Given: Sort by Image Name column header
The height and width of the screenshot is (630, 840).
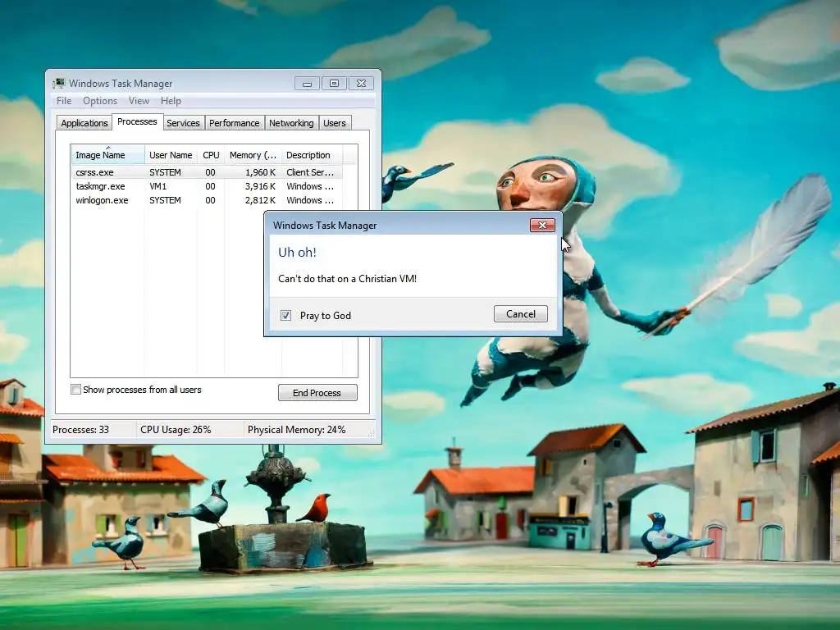Looking at the screenshot, I should point(107,155).
